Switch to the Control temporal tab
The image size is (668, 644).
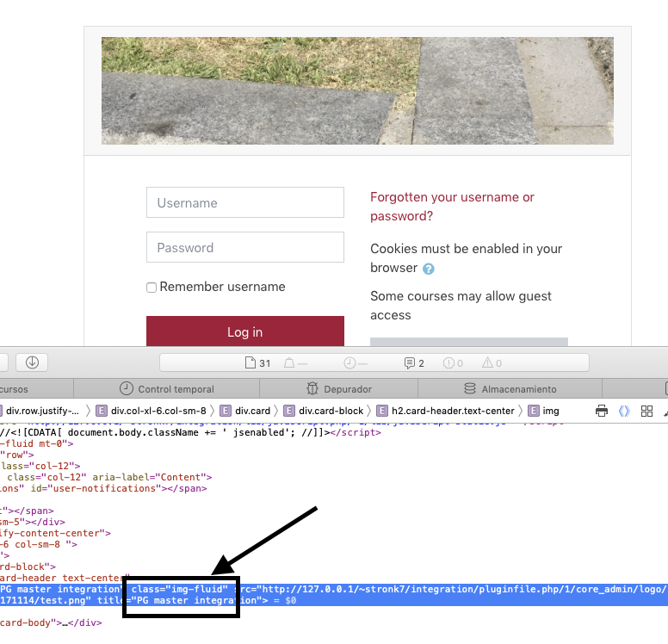(x=167, y=388)
